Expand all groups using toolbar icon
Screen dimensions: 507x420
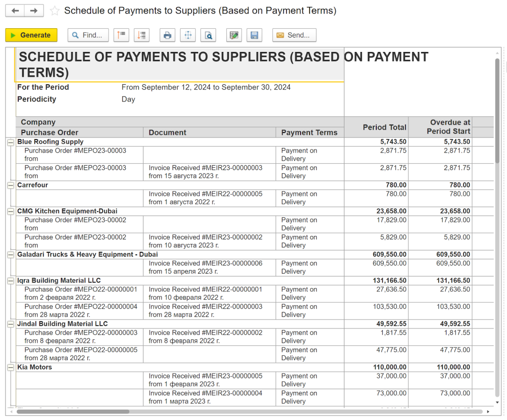pos(142,35)
